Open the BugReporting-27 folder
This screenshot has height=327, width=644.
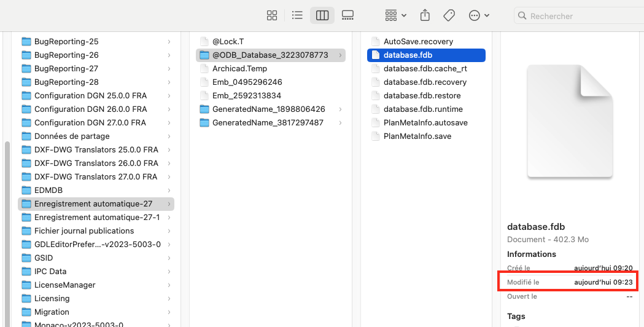coord(96,69)
